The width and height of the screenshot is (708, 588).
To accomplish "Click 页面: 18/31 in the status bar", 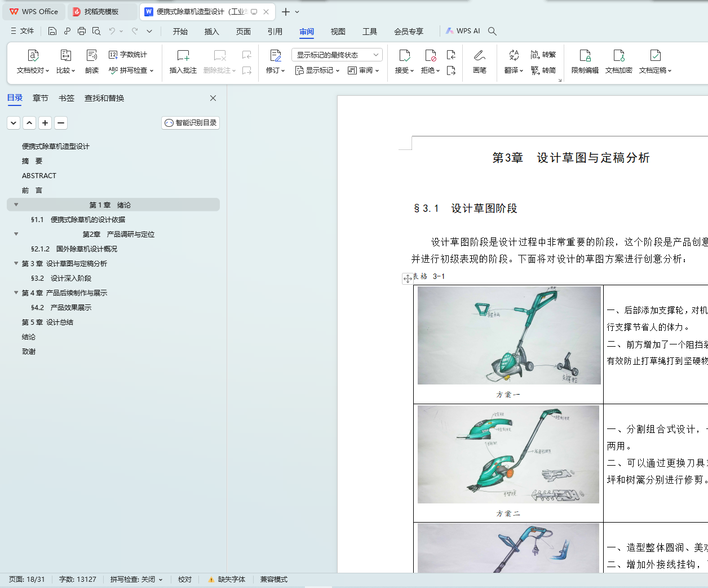I will tap(27, 580).
